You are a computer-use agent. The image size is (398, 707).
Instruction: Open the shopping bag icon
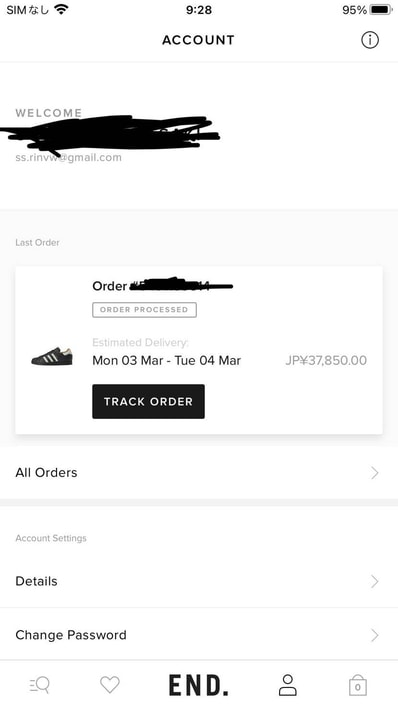click(357, 685)
